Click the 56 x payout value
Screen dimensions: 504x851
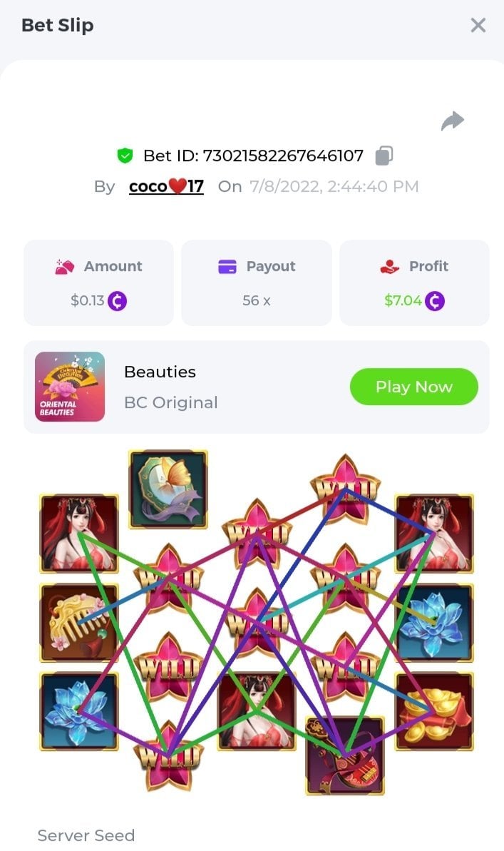coord(256,301)
